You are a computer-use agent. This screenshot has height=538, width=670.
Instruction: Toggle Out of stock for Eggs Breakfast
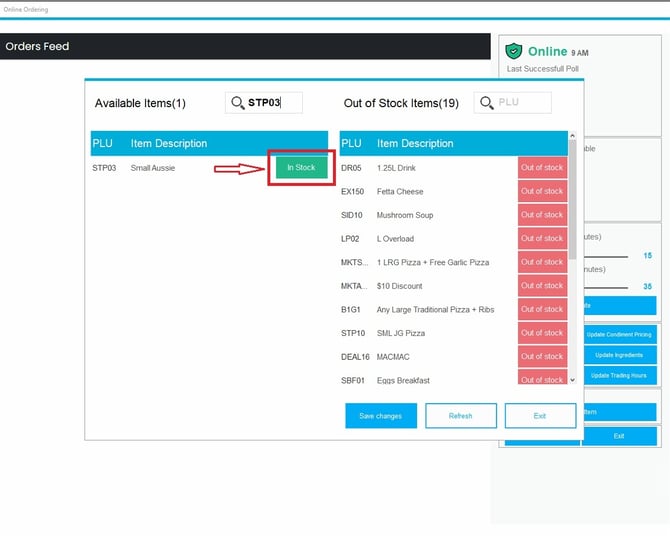[x=542, y=377]
